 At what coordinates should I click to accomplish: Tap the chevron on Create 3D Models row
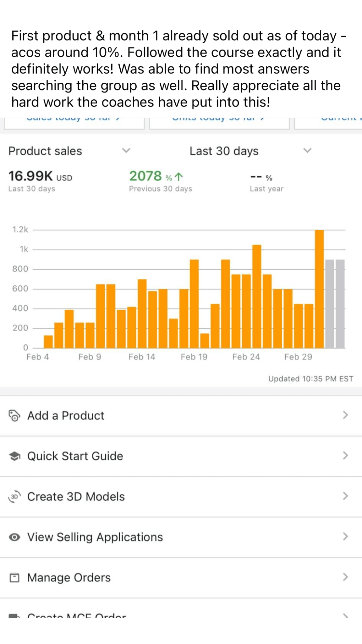(x=345, y=496)
